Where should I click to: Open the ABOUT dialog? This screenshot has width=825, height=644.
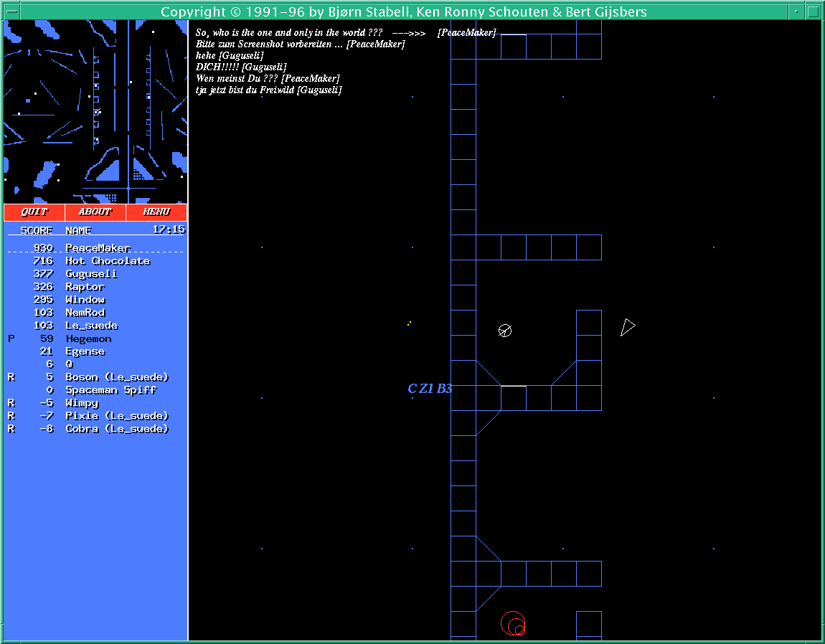[x=95, y=212]
